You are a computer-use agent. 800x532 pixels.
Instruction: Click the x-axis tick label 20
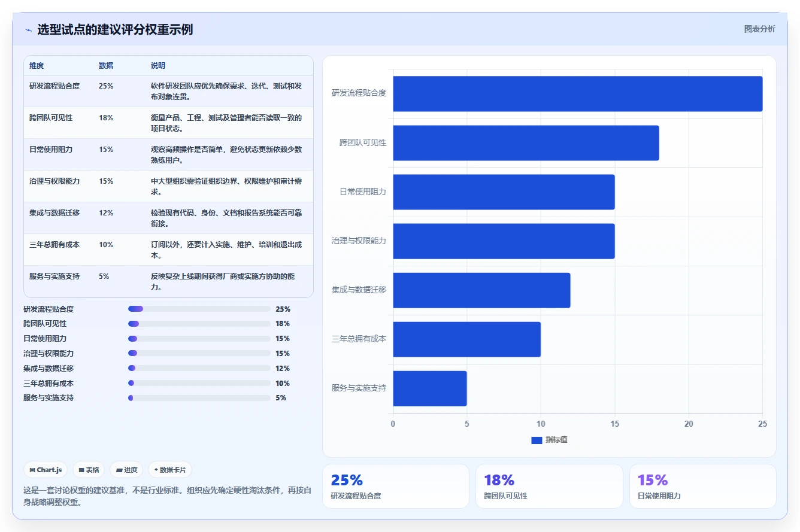(x=689, y=424)
